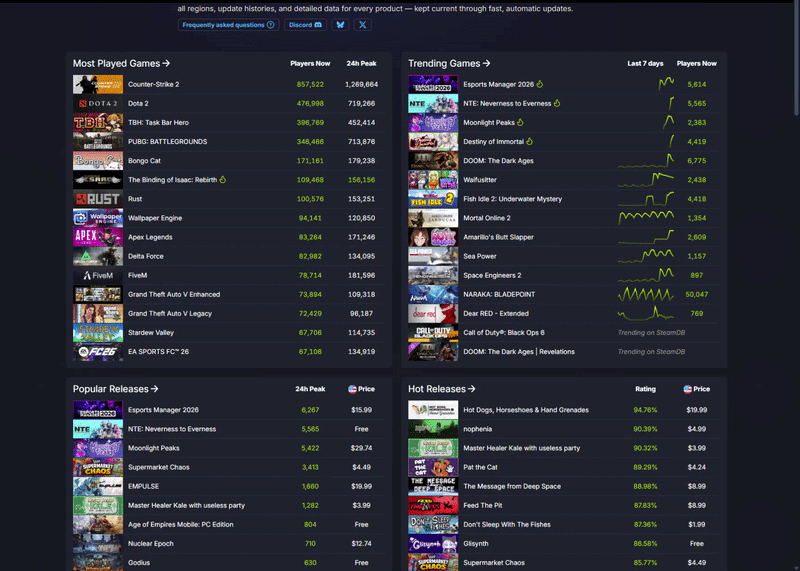Open Hot Dogs, Horseshoes & Hand Grenades link
Viewport: 800px width, 571px height.
click(526, 410)
